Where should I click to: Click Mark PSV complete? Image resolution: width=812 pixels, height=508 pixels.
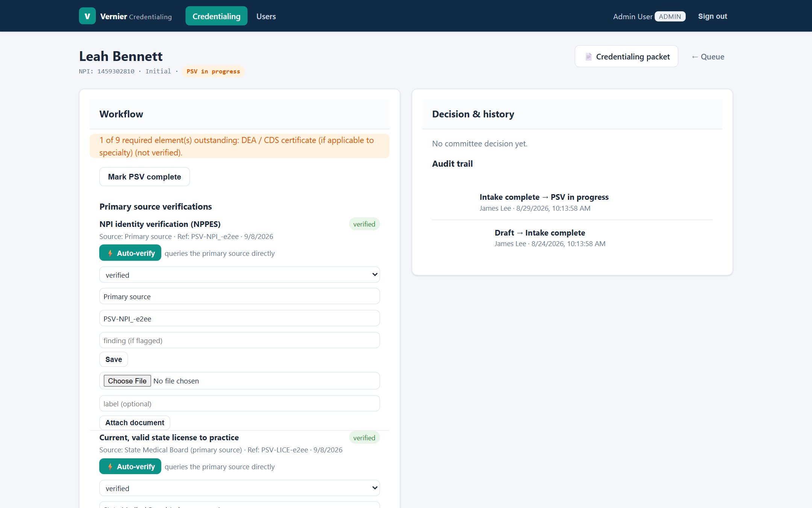144,176
